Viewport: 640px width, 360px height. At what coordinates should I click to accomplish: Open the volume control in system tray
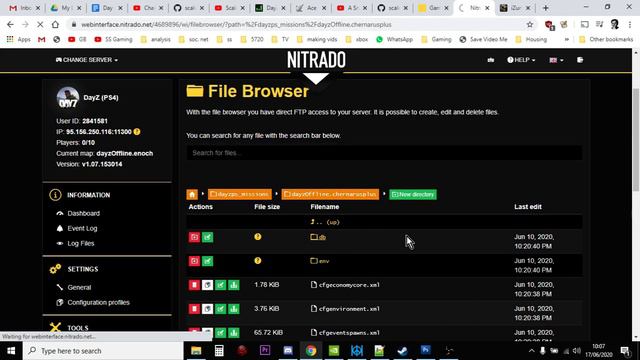576,351
